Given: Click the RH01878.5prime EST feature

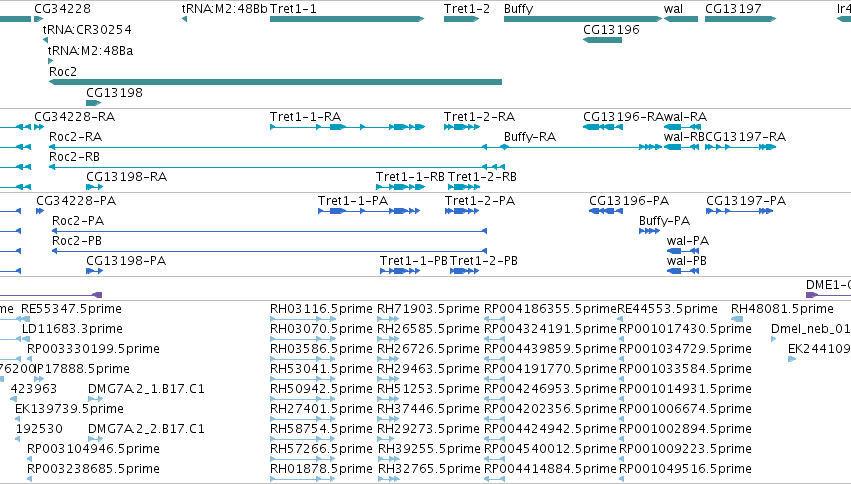Looking at the screenshot, I should tap(302, 479).
